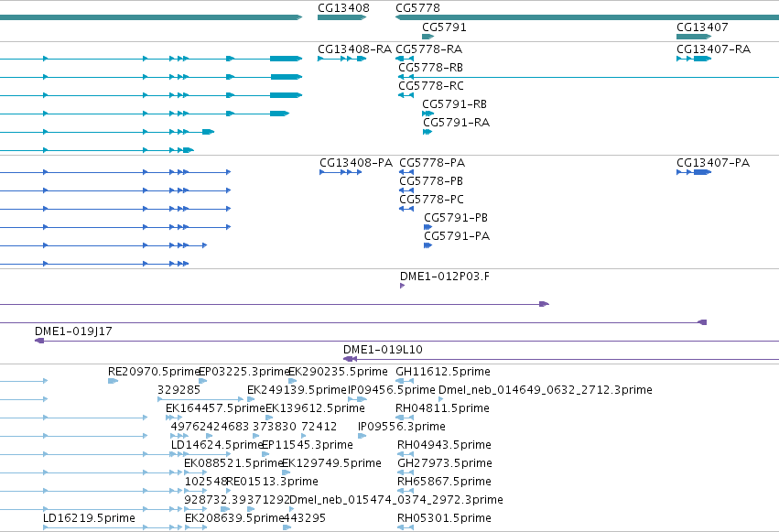Click transcript label CG5778-RA
The image size is (779, 532).
pos(428,49)
